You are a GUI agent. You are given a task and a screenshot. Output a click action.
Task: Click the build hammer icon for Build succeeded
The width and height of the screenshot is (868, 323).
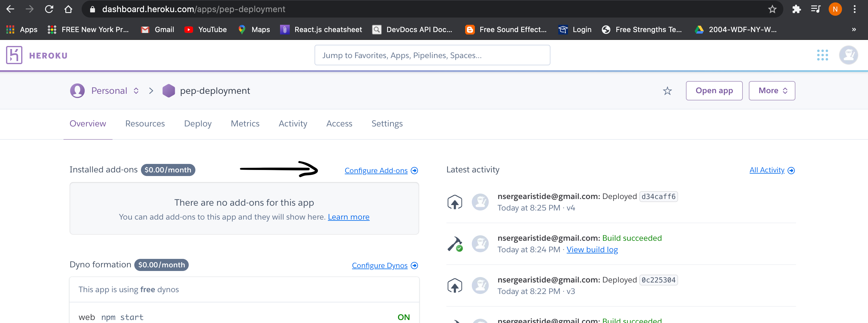point(455,243)
